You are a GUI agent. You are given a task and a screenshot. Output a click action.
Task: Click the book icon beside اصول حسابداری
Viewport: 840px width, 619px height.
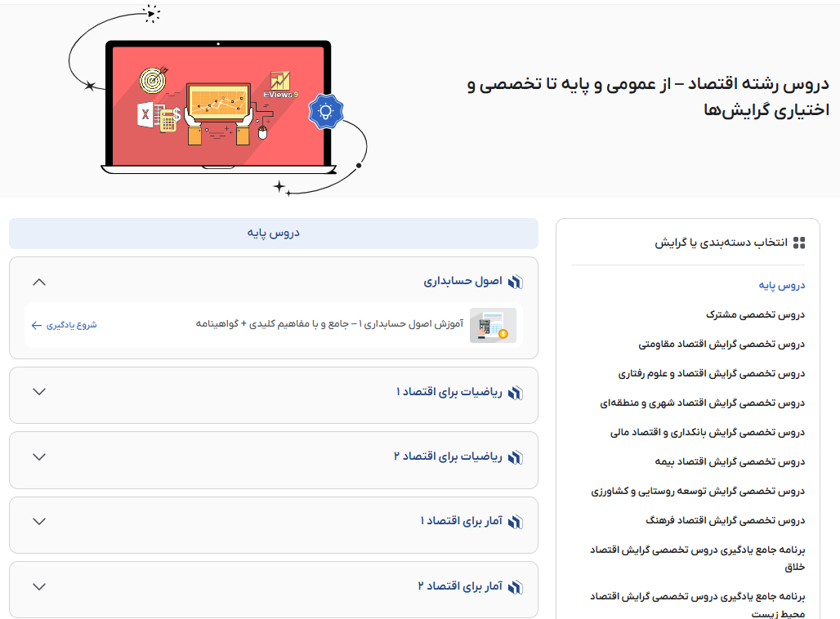pyautogui.click(x=515, y=279)
